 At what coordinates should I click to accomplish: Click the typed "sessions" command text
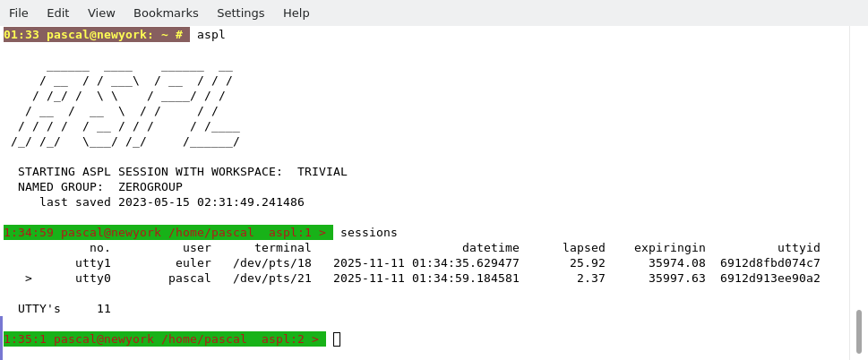(368, 233)
